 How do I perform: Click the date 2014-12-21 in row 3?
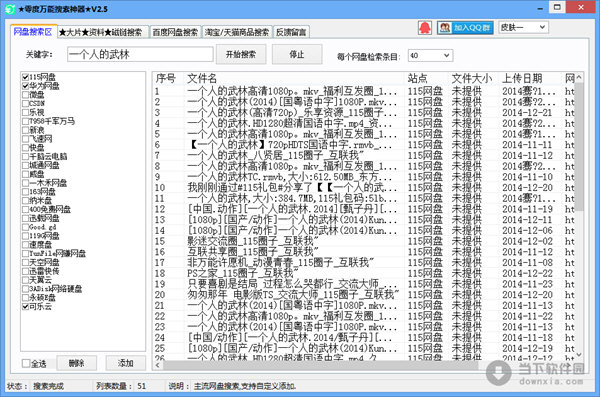[527, 113]
